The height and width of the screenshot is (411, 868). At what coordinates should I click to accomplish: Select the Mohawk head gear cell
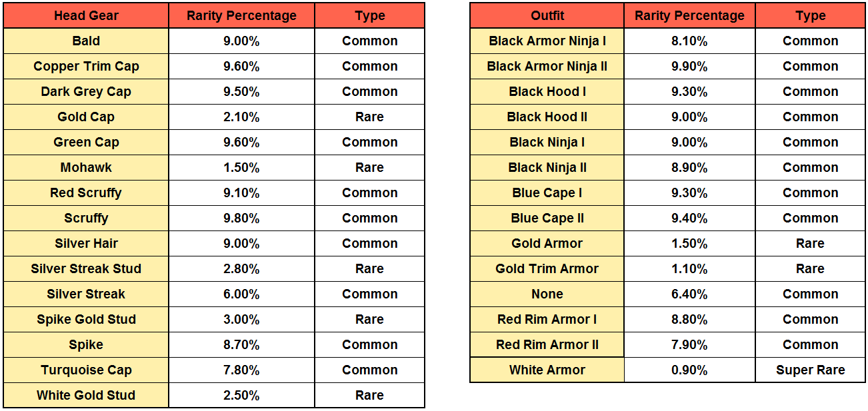click(86, 167)
